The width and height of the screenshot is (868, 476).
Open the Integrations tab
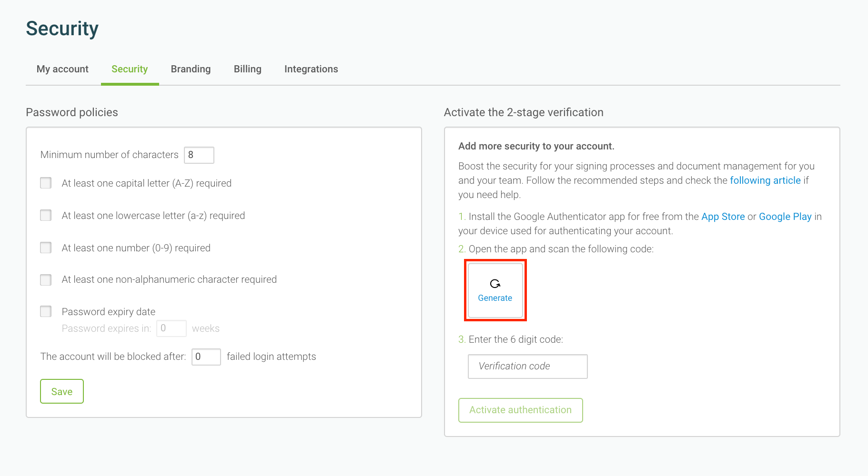(311, 69)
